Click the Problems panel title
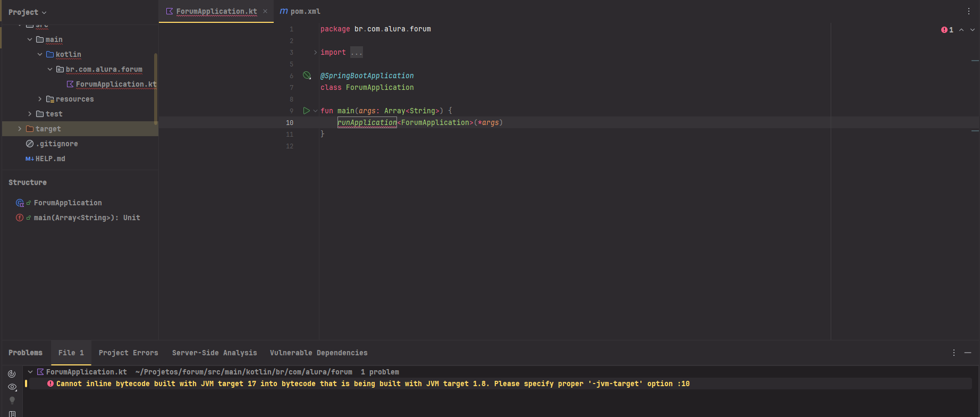Viewport: 980px width, 417px height. pyautogui.click(x=26, y=353)
